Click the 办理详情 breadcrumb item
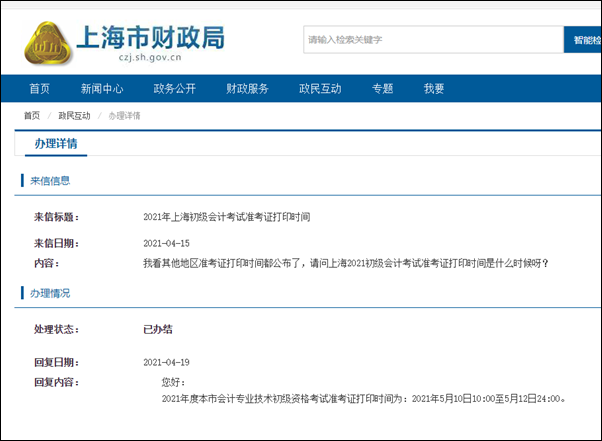Viewport: 602px width, 441px height. click(124, 116)
